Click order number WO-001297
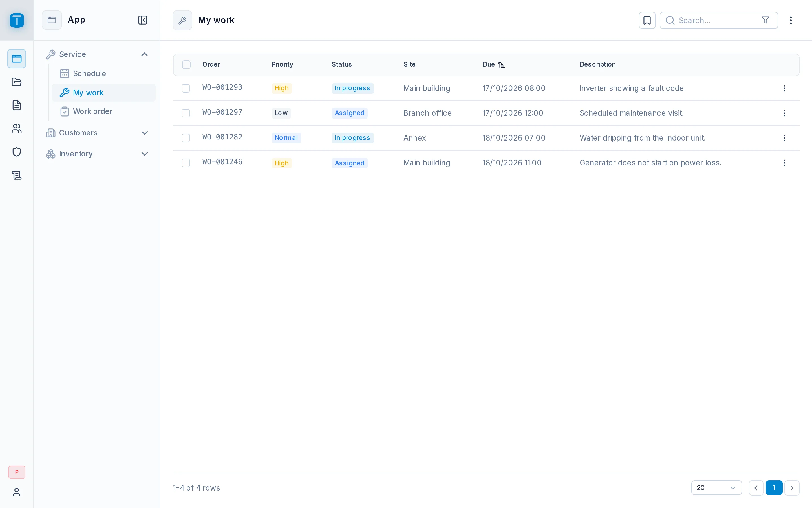The width and height of the screenshot is (812, 508). (x=222, y=112)
